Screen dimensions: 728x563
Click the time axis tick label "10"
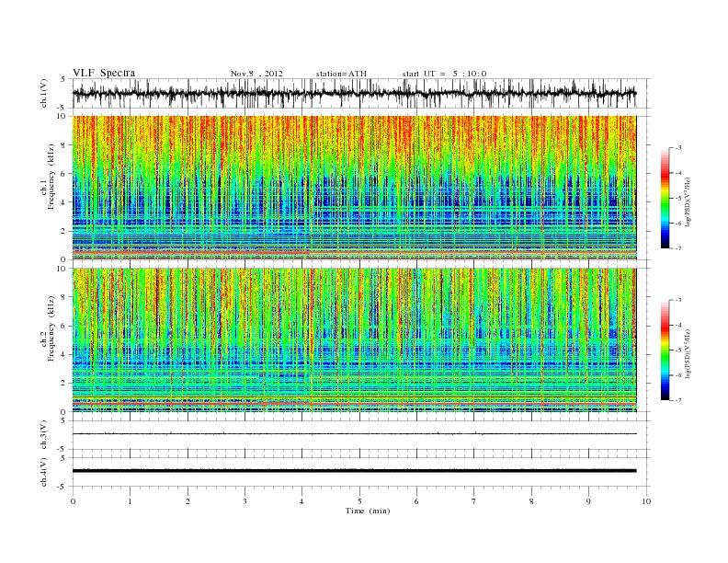point(646,501)
